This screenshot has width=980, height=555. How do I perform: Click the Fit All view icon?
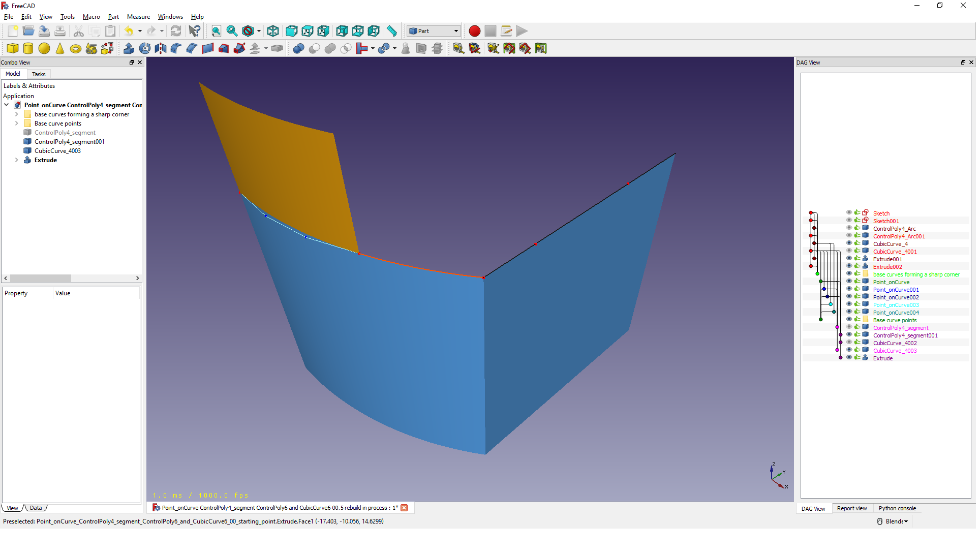(217, 32)
